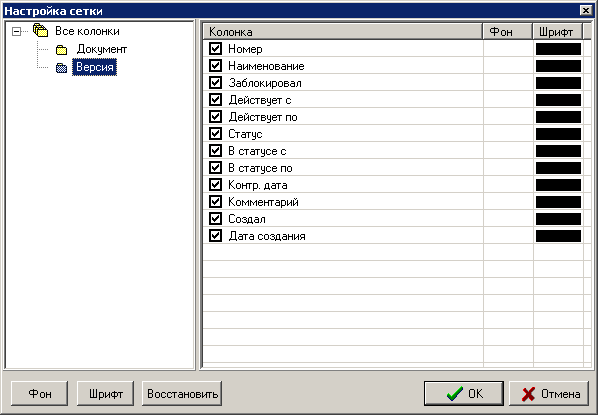The image size is (598, 415).
Task: Toggle the 'Комментарий' checkbox off
Action: [215, 201]
